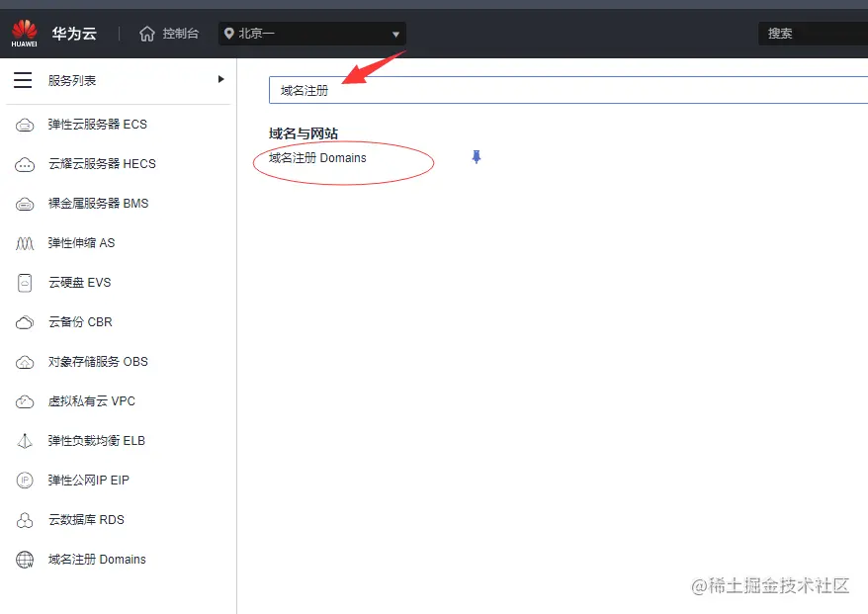
Task: Open the 控制台 console link
Action: (x=181, y=34)
